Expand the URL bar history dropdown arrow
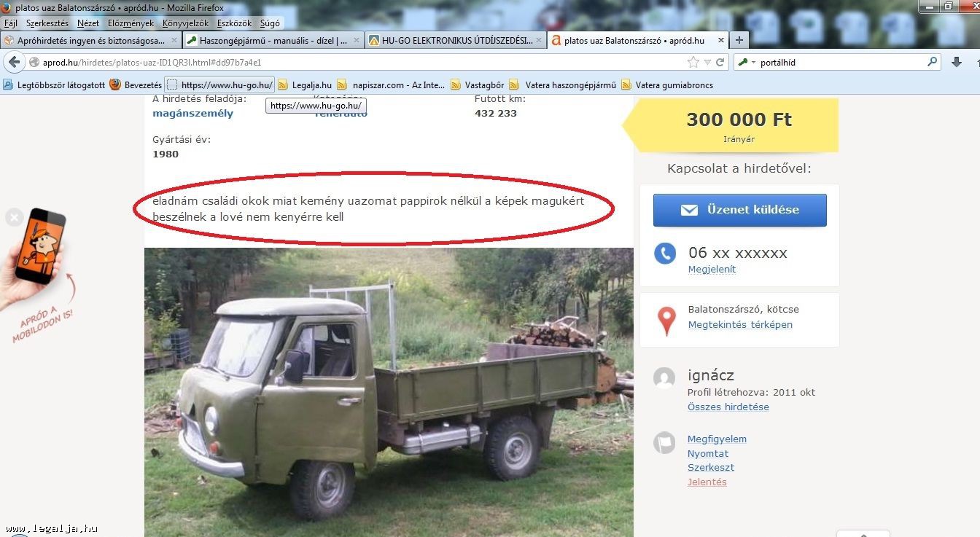The height and width of the screenshot is (537, 980). 707,63
